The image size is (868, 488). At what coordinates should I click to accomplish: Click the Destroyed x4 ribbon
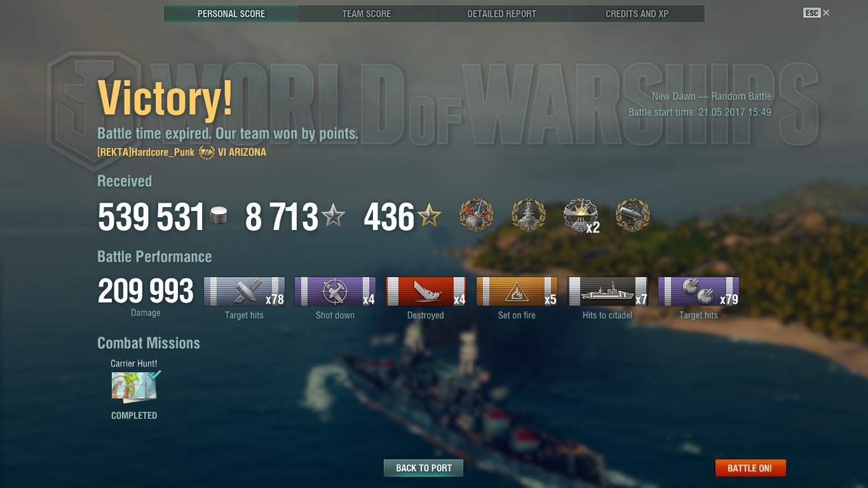point(426,292)
